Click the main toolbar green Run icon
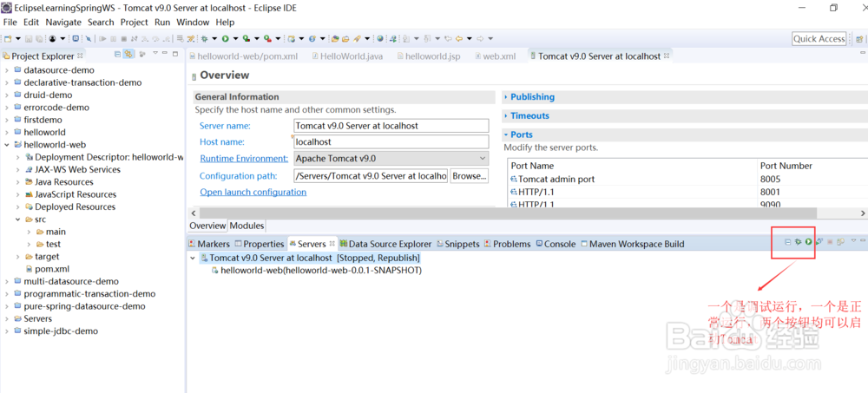Viewport: 868px width, 393px height. pyautogui.click(x=226, y=39)
